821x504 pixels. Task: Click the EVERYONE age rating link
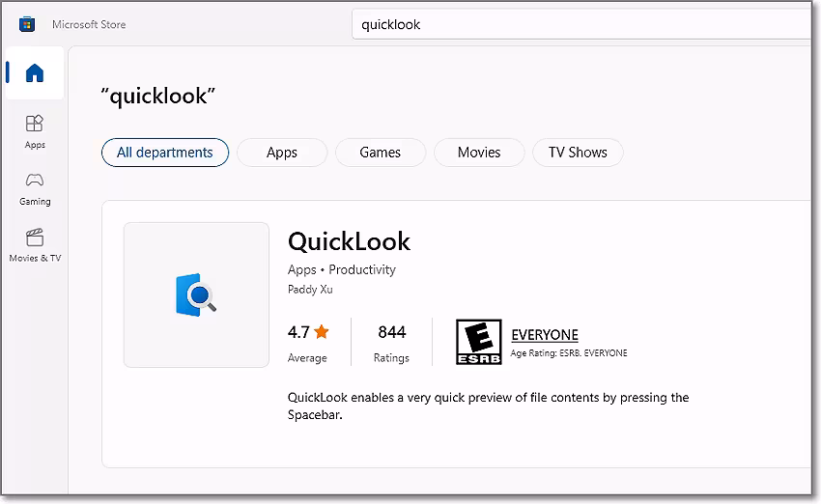click(x=545, y=335)
